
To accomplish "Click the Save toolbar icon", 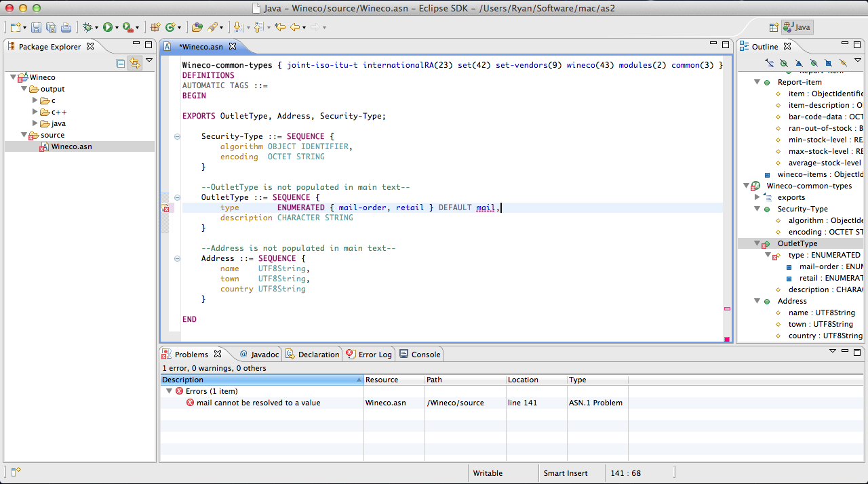I will (x=36, y=27).
